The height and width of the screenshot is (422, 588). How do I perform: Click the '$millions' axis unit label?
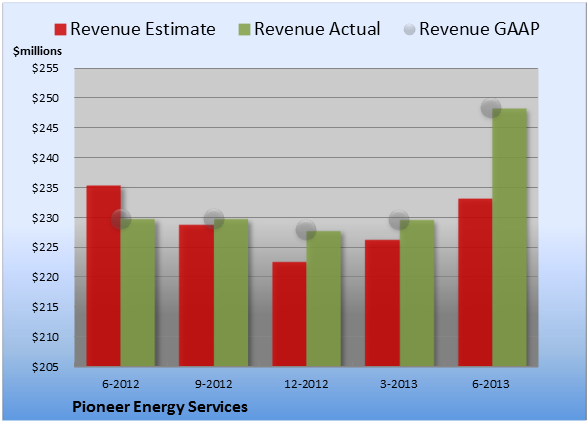[x=38, y=51]
